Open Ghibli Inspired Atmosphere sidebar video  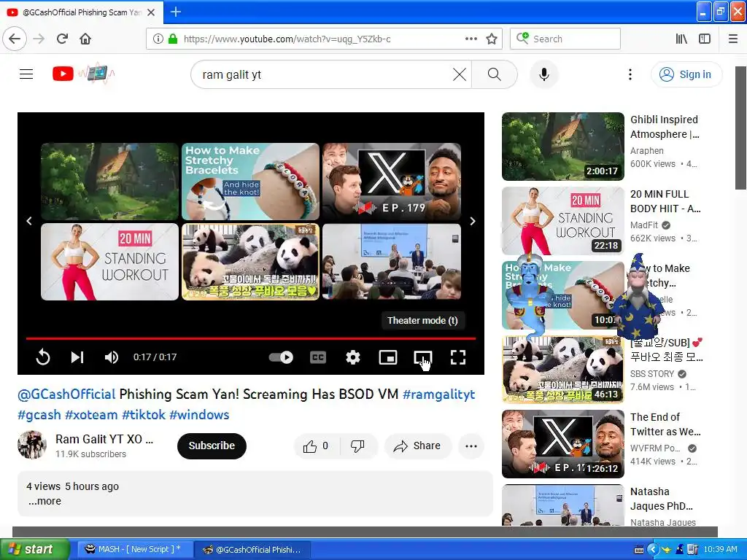click(562, 146)
